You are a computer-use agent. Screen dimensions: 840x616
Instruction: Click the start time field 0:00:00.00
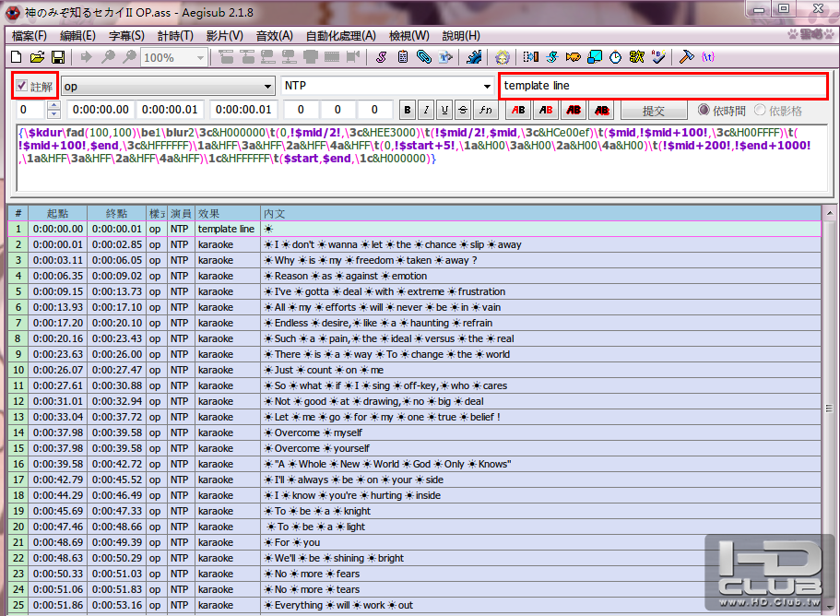[101, 110]
